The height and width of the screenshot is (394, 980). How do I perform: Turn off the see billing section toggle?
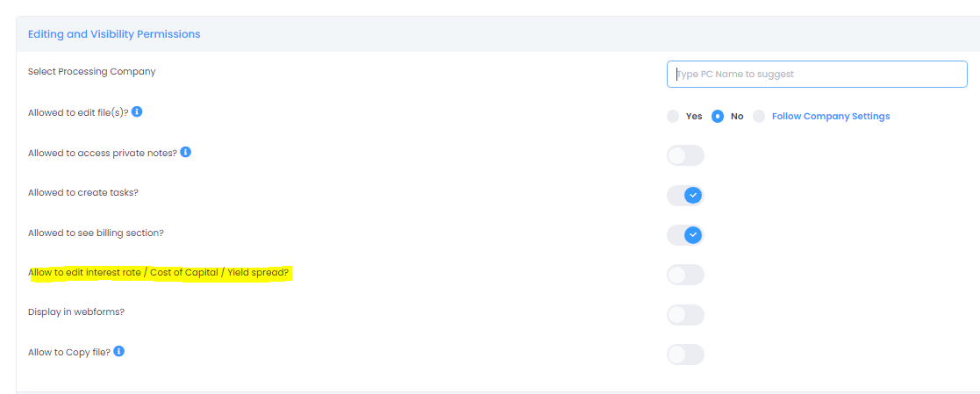pyautogui.click(x=685, y=235)
